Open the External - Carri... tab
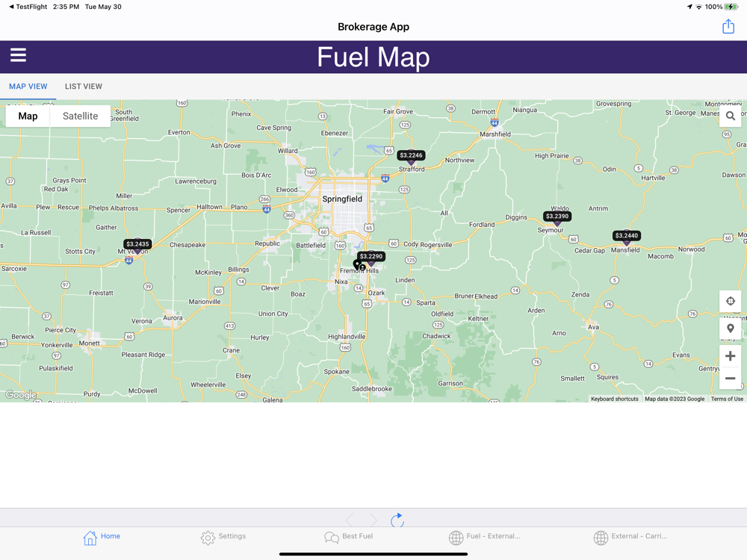This screenshot has width=747, height=560. [x=630, y=537]
